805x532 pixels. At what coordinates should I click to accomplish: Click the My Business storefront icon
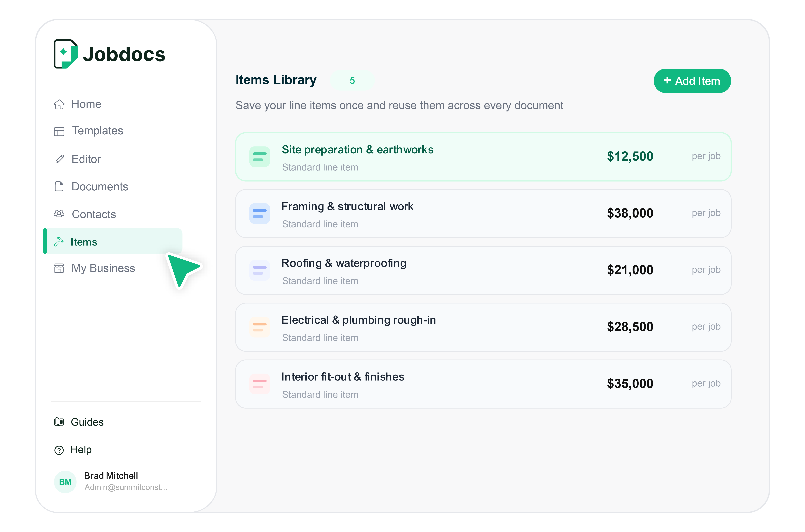(59, 268)
